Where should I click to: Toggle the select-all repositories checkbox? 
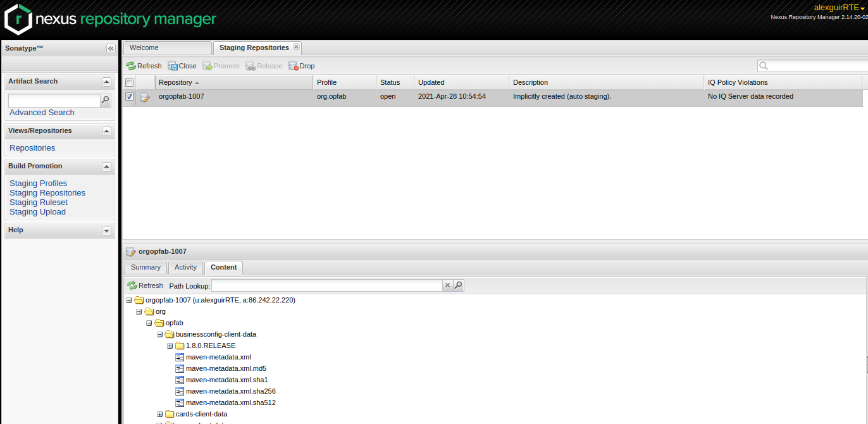coord(129,82)
